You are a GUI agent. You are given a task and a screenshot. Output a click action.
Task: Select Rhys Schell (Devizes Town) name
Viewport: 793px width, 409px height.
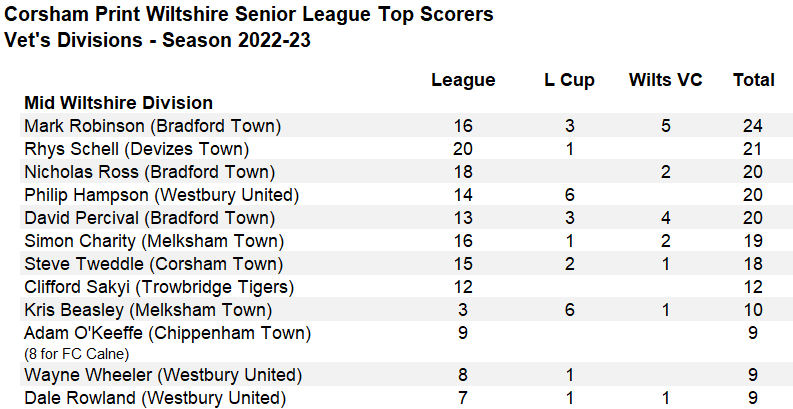[x=137, y=149]
